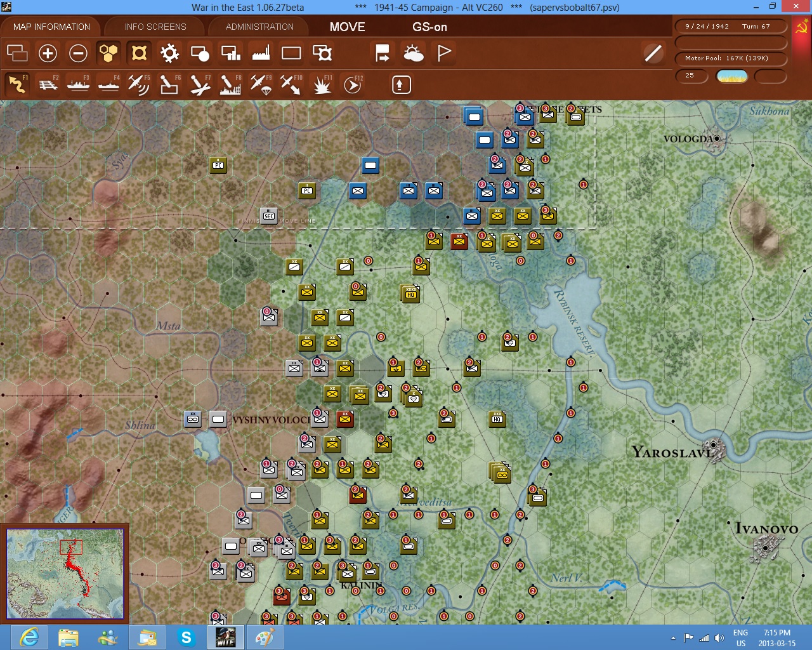Click the ENG US language indicator

[x=740, y=637]
